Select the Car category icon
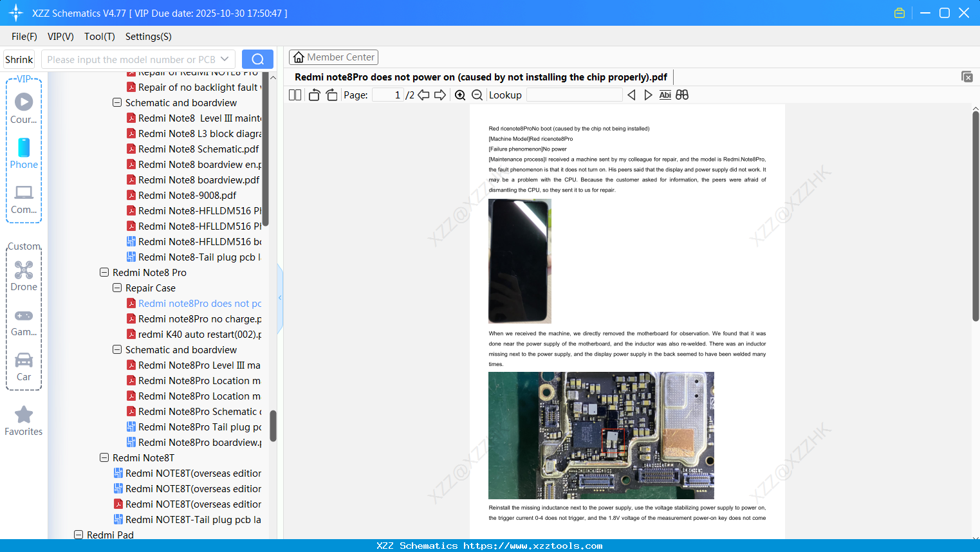 coord(24,367)
